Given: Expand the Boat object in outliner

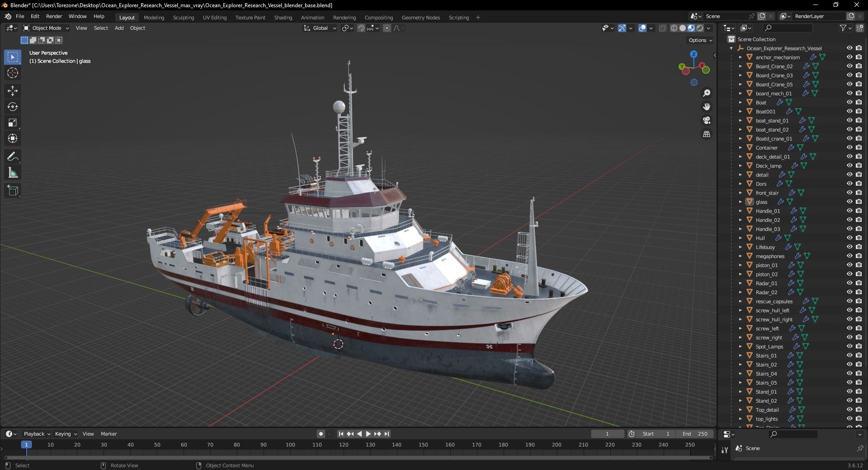Looking at the screenshot, I should [740, 103].
